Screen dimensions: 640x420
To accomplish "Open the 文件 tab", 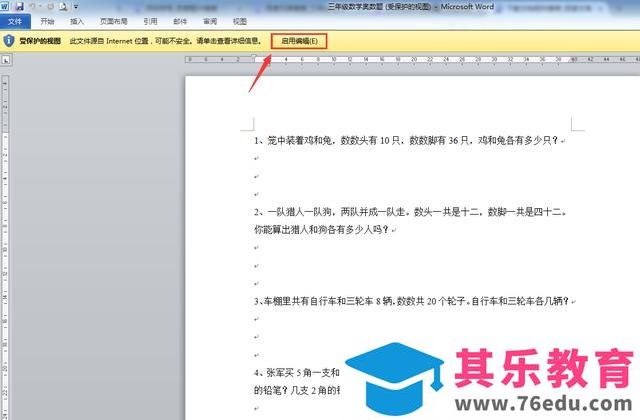I will (15, 21).
